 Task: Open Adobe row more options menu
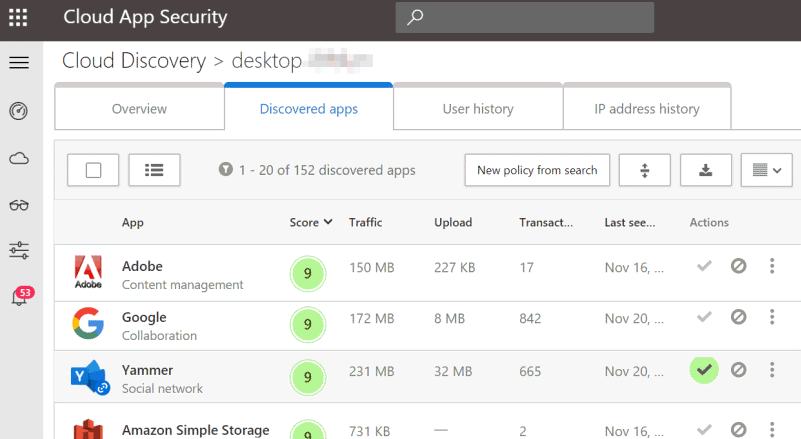pos(772,266)
